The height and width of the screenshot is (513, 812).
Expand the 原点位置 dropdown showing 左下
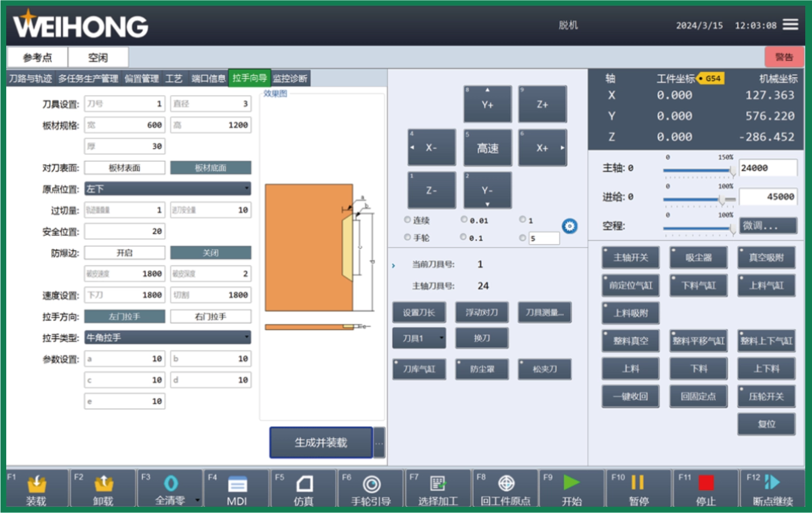(168, 188)
